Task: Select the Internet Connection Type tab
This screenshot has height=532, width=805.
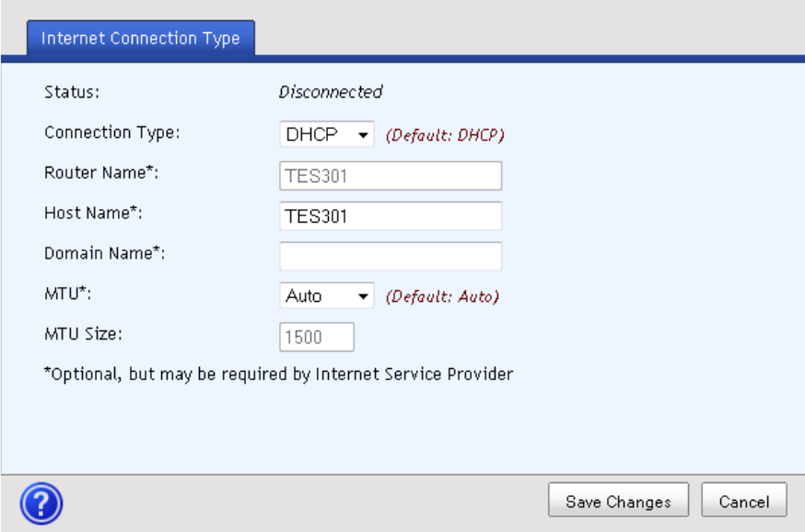Action: coord(140,39)
